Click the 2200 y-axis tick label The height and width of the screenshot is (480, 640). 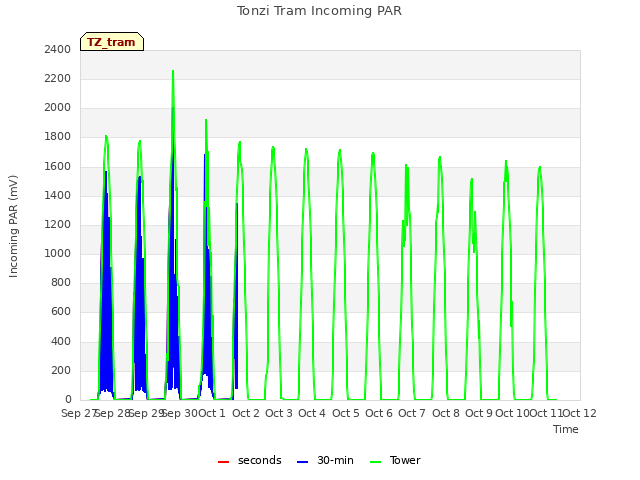point(58,78)
